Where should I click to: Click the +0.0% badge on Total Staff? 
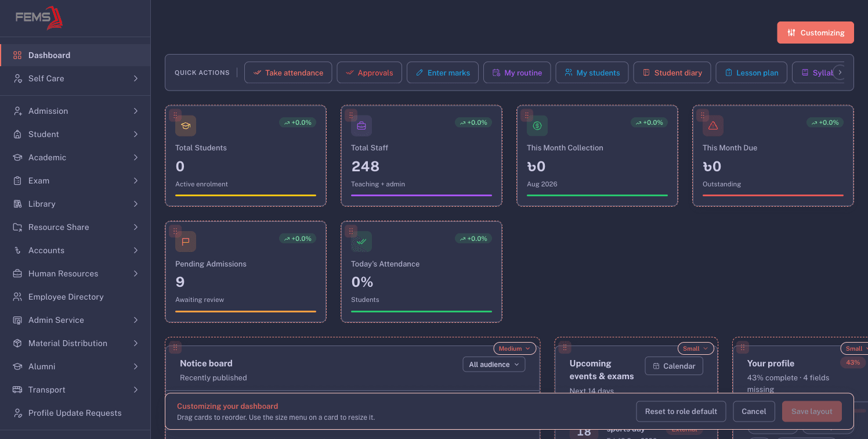(473, 123)
